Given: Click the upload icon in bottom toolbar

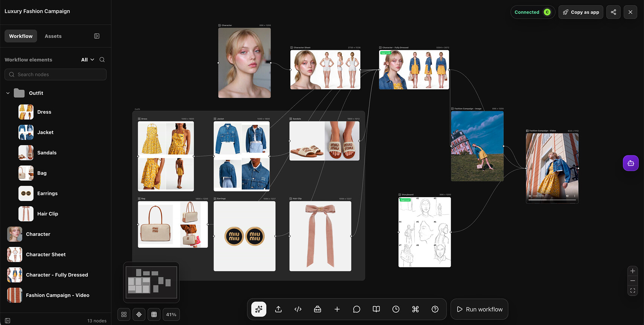Looking at the screenshot, I should (278, 309).
